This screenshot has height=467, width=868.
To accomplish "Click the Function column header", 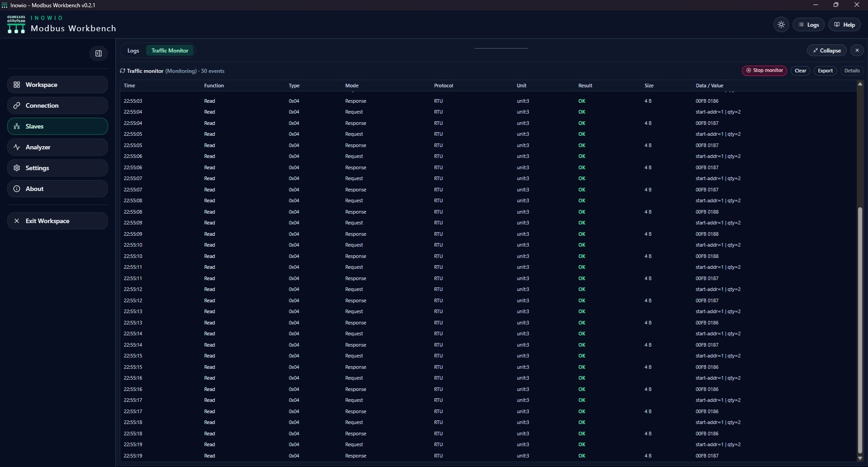I will coord(214,86).
